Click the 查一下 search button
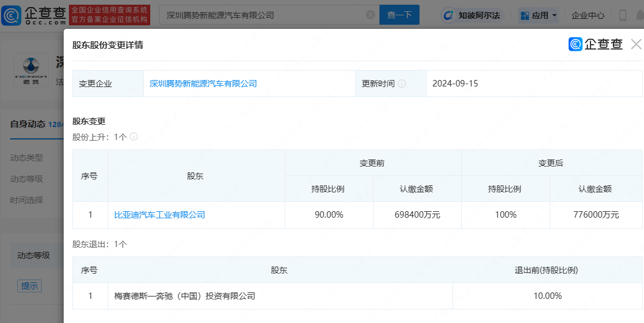This screenshot has width=644, height=323. pos(399,15)
